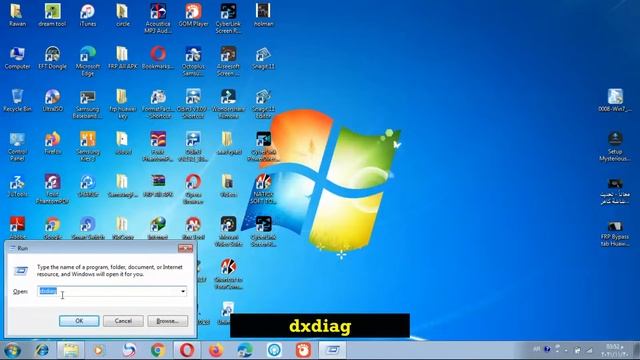
Task: Select the FRP Bypass tab Huawei icon
Action: (x=615, y=233)
